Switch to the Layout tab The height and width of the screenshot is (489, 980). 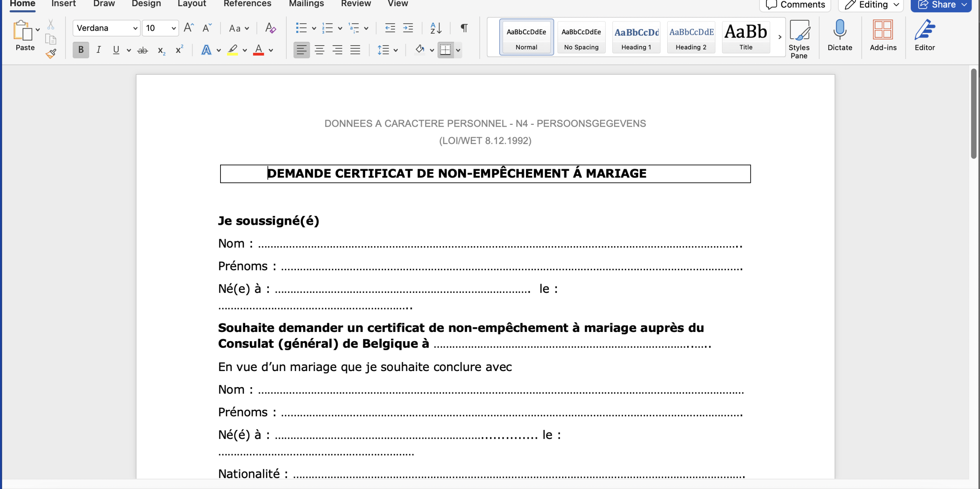pos(192,4)
